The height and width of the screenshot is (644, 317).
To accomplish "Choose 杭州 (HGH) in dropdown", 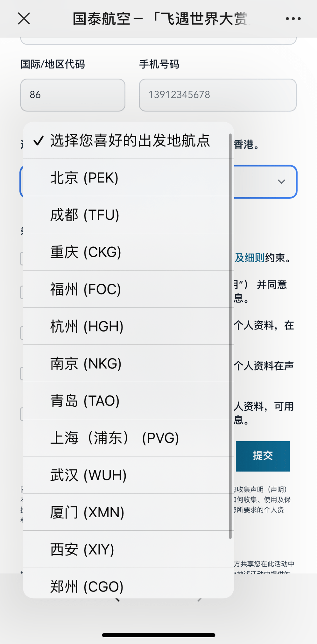I will 128,326.
